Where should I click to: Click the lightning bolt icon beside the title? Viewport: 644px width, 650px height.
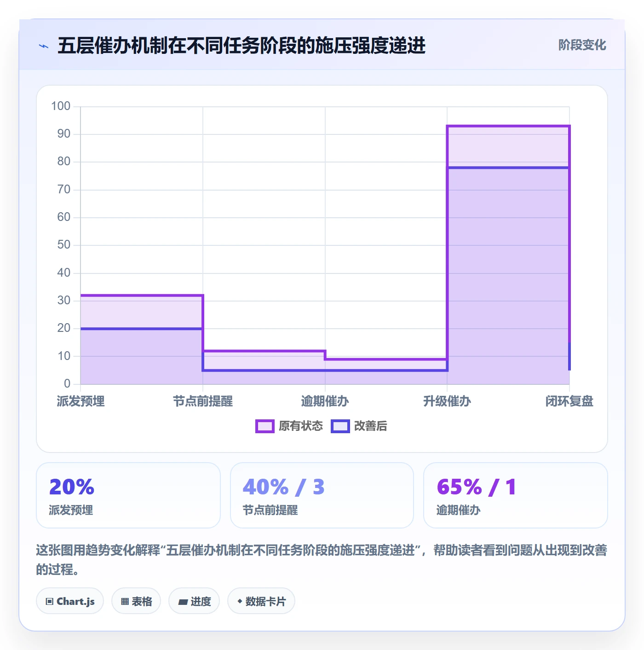tap(44, 46)
